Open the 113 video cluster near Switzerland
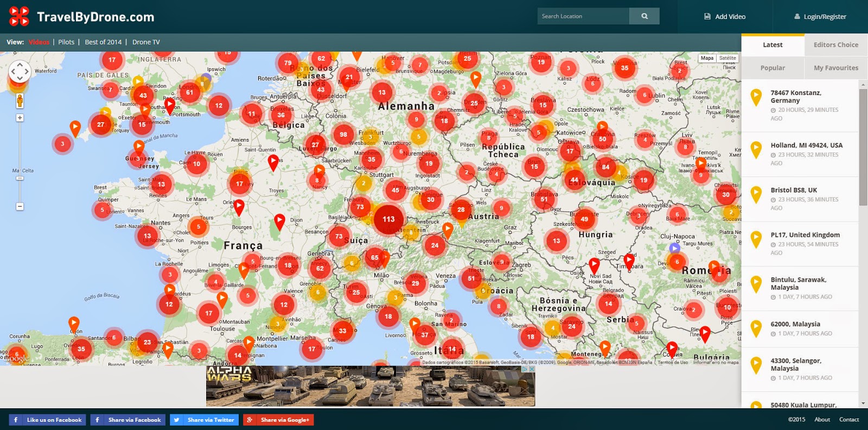Image resolution: width=868 pixels, height=430 pixels. point(388,219)
